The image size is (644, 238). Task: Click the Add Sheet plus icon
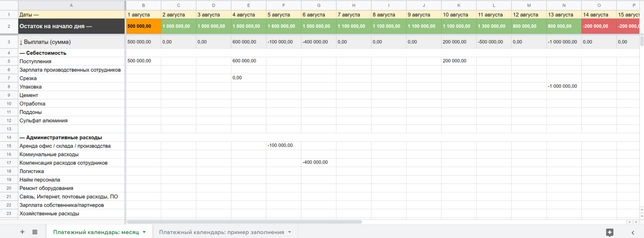[22, 232]
